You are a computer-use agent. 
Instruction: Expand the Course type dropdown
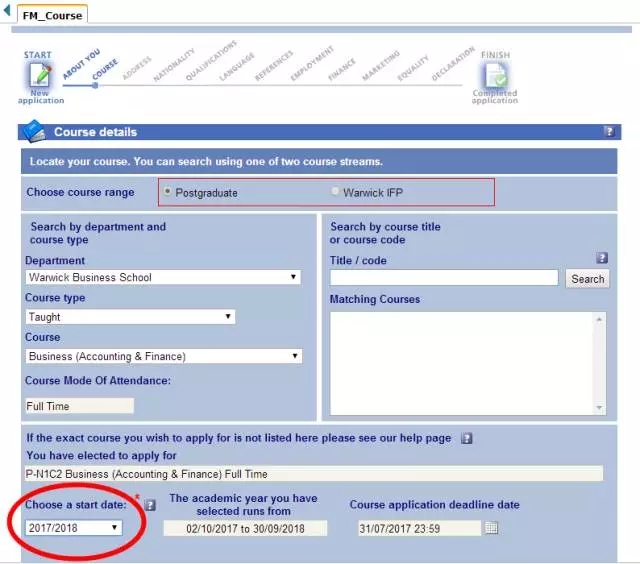point(130,316)
